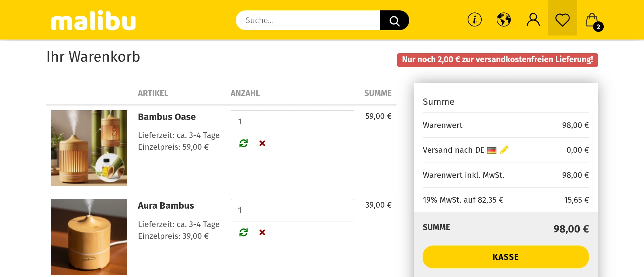Image resolution: width=644 pixels, height=277 pixels.
Task: Refresh quantity for Bambus Oase
Action: (244, 143)
